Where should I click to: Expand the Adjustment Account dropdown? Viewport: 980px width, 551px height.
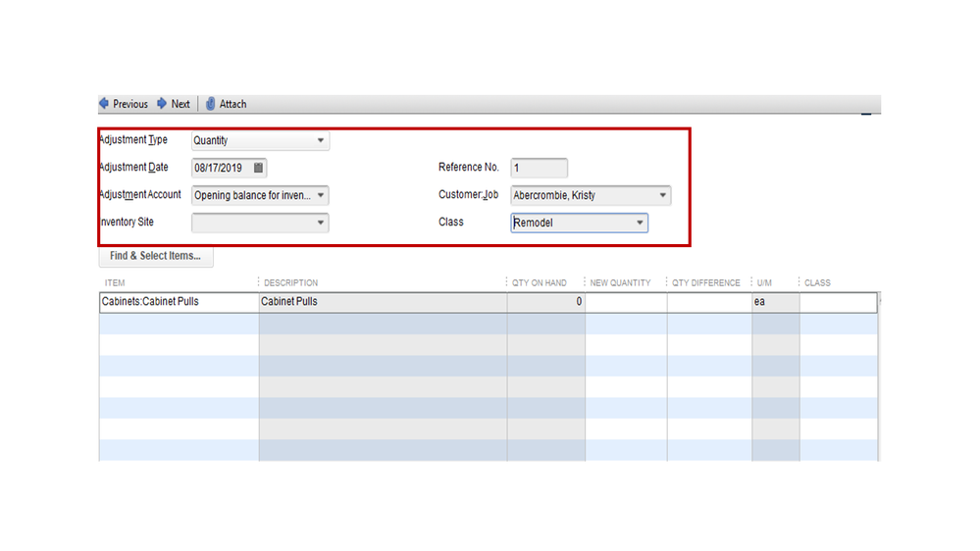tap(321, 195)
